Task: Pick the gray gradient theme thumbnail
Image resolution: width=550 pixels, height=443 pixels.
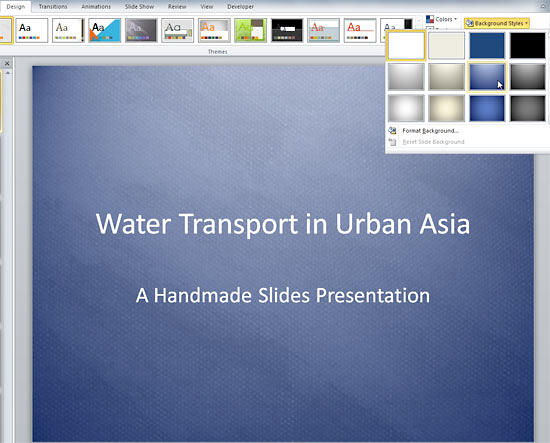Action: coord(141,31)
